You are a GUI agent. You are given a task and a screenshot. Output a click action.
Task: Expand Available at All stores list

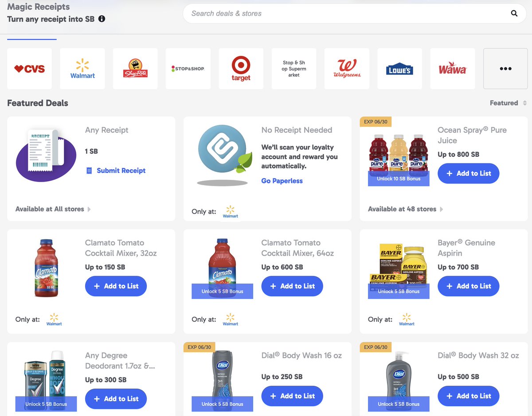coord(53,209)
